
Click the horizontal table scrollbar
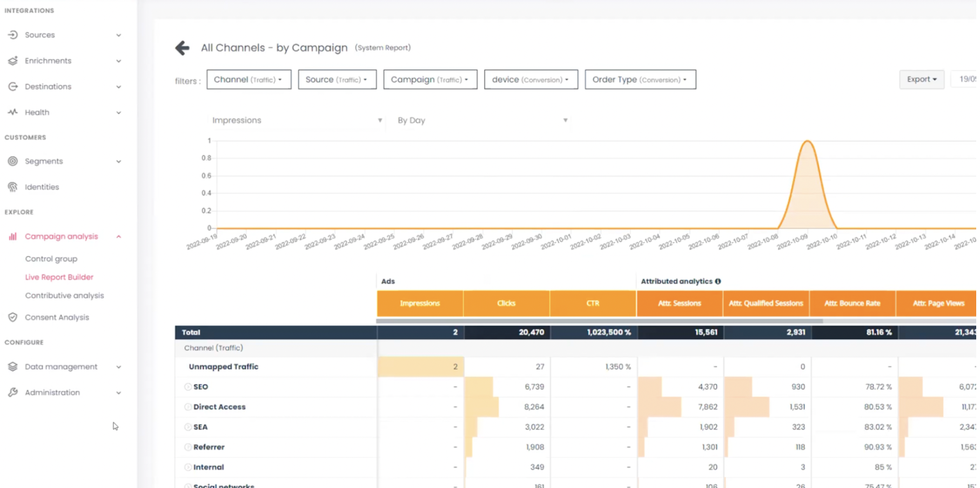(x=600, y=321)
